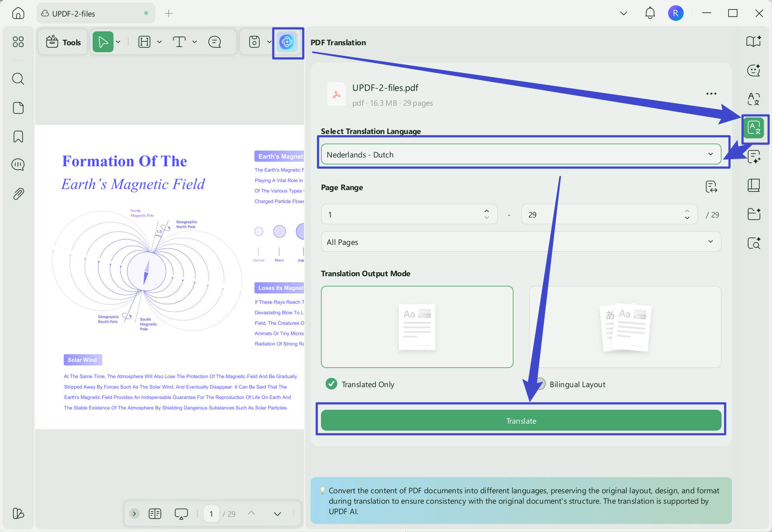The image size is (772, 532).
Task: Go to the previous page arrow
Action: (x=251, y=513)
